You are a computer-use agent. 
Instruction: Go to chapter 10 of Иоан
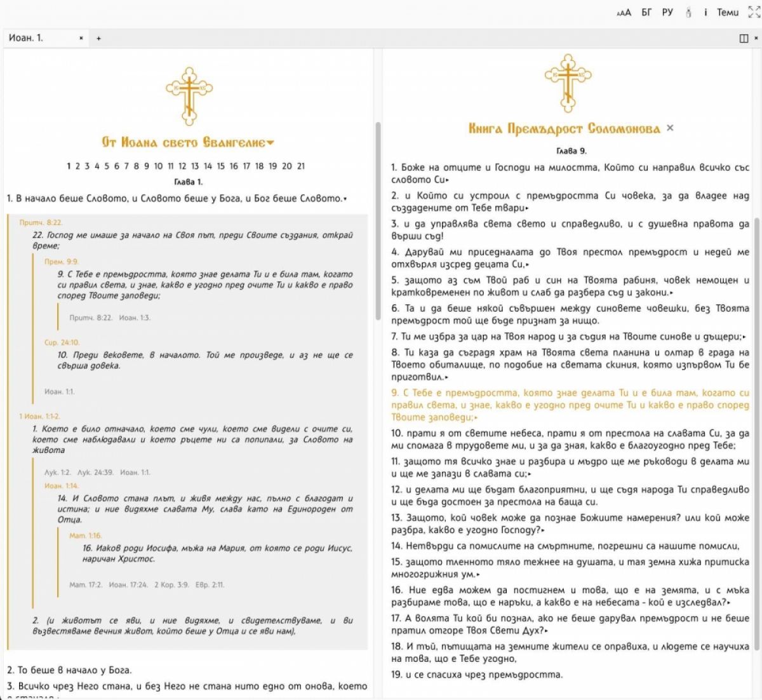pos(158,166)
